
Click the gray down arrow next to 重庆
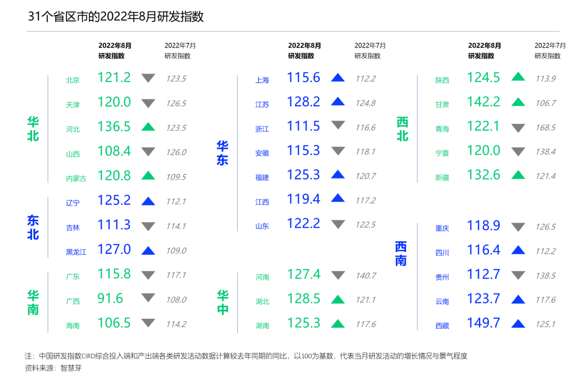click(518, 227)
